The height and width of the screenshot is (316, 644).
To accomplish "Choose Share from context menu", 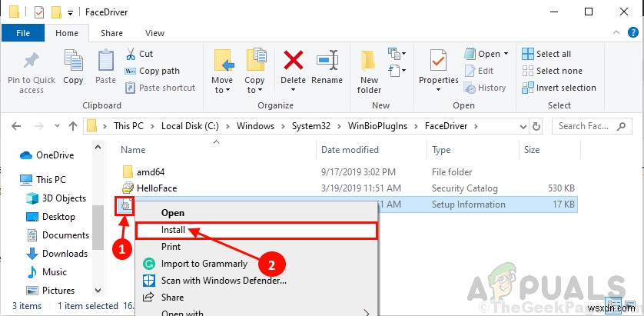I will pos(256,297).
